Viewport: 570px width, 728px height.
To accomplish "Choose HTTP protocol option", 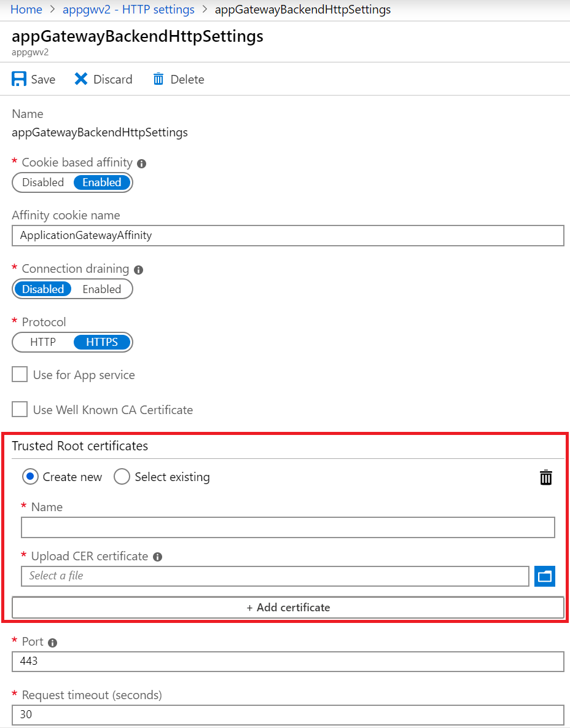I will [x=43, y=342].
